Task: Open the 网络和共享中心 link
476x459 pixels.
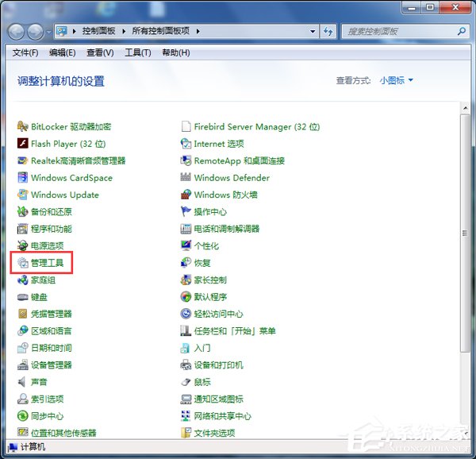Action: [222, 416]
